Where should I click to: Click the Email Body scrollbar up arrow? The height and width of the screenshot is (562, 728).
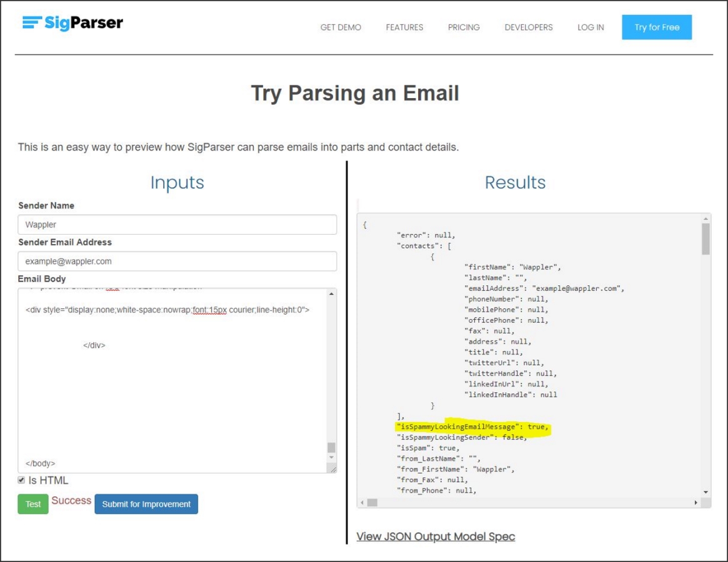click(331, 293)
